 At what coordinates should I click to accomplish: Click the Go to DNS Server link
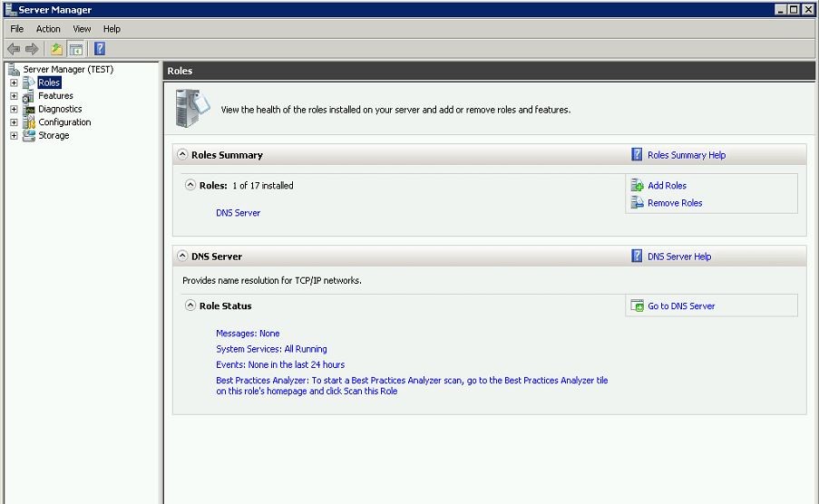(x=681, y=306)
